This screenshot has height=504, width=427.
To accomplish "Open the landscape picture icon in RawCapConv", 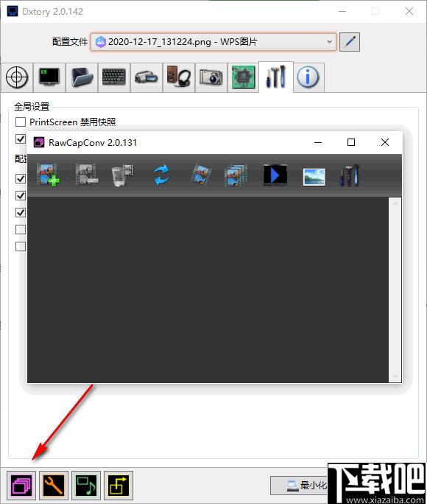I will pyautogui.click(x=314, y=177).
